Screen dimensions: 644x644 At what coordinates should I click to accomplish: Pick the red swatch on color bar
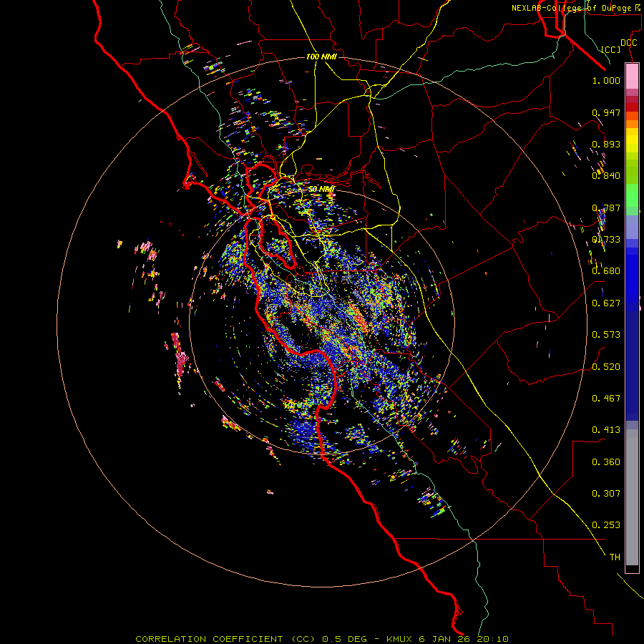pyautogui.click(x=632, y=107)
